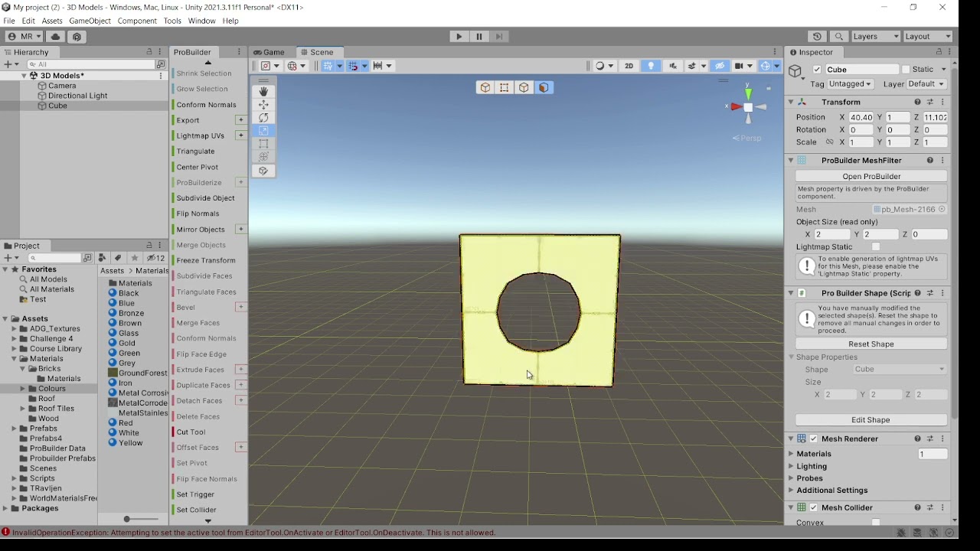Screen dimensions: 980x551
Task: Switch to ProBuilder Edge selection mode
Action: coord(524,88)
